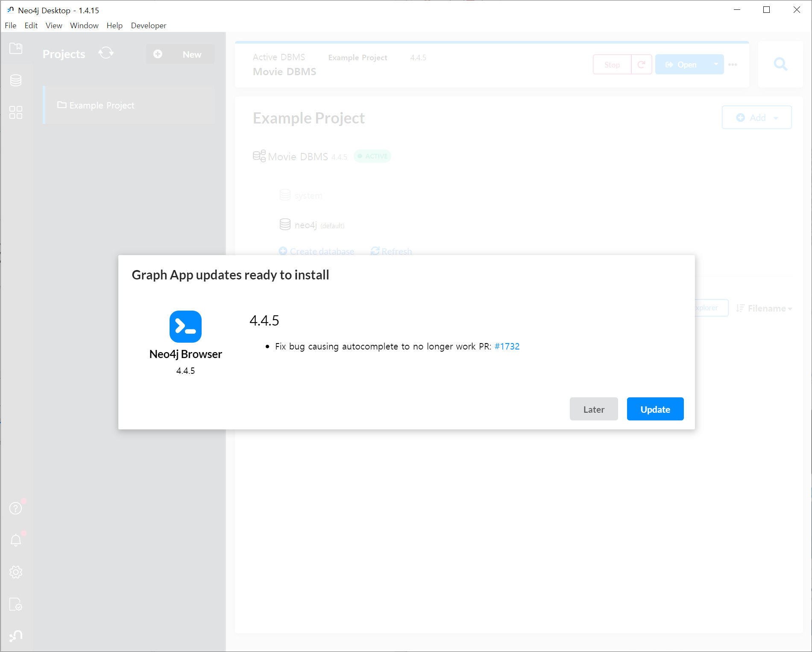
Task: Click the Create database link
Action: point(317,251)
